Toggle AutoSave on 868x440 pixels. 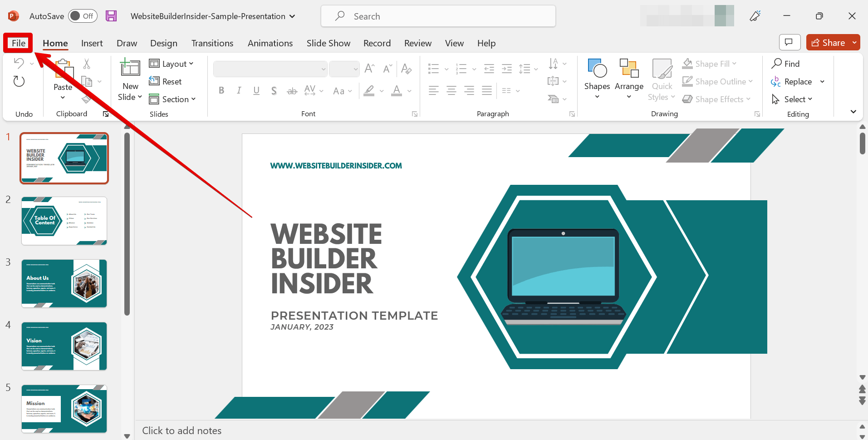[83, 15]
